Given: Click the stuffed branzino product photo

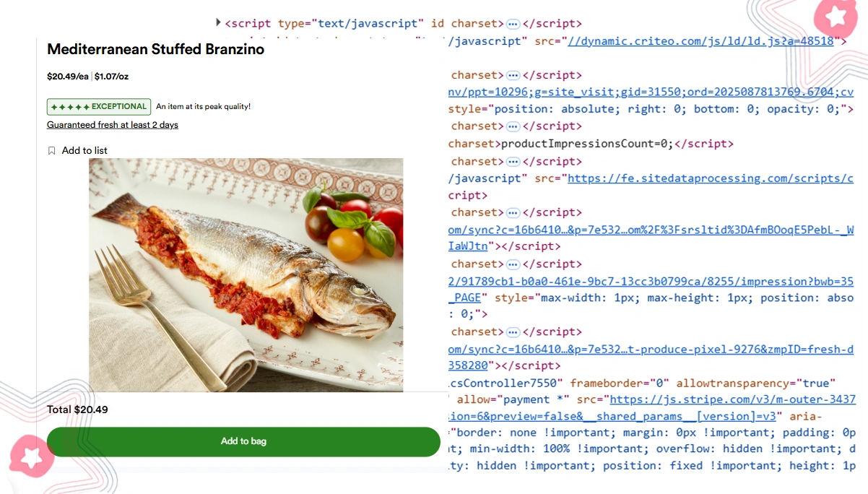Looking at the screenshot, I should [246, 275].
